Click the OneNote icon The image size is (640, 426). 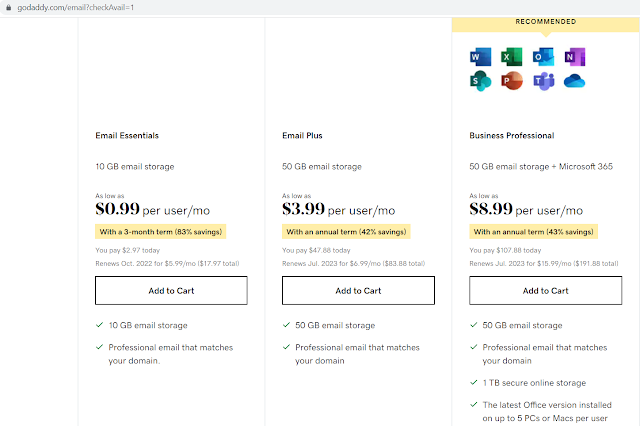click(574, 56)
